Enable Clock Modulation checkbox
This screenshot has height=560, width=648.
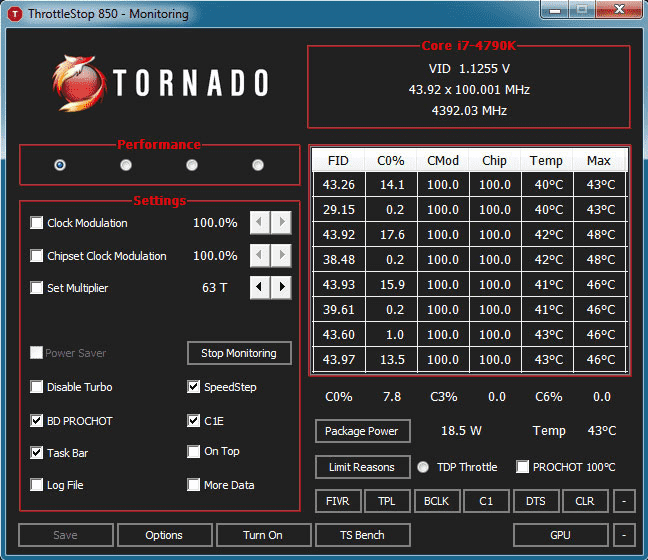click(36, 223)
